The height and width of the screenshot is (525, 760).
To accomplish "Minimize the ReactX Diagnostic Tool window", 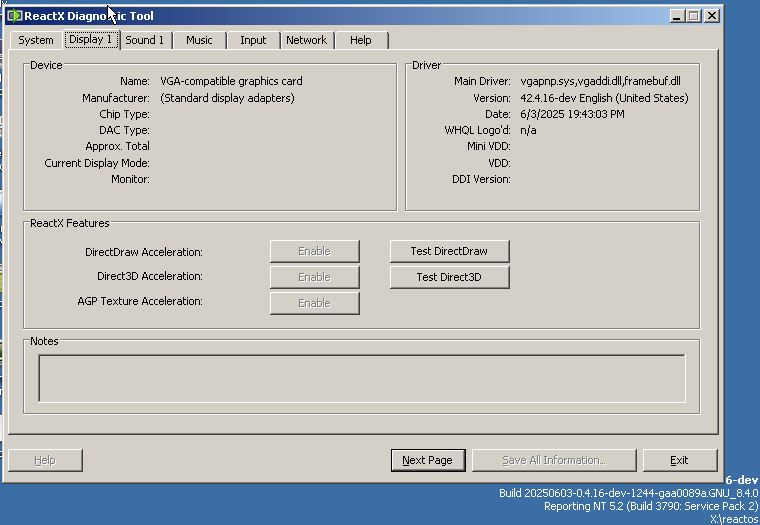I will coord(677,16).
